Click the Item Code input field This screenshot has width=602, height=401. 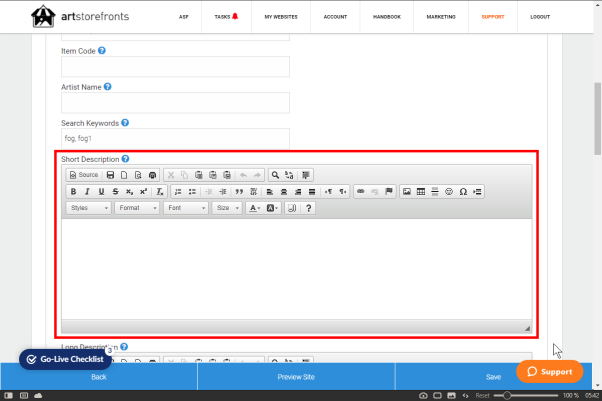175,67
